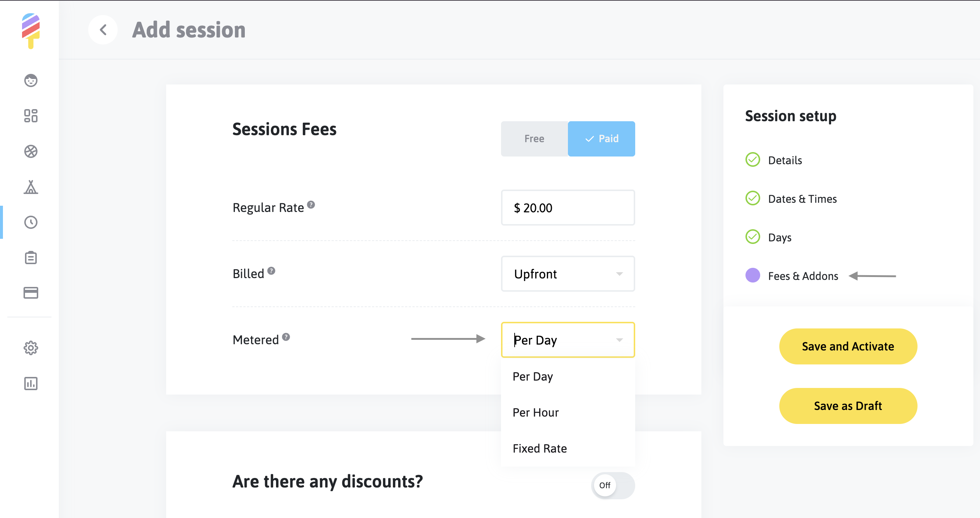Screen dimensions: 980x518
Task: Toggle the discounts switch on
Action: 612,485
